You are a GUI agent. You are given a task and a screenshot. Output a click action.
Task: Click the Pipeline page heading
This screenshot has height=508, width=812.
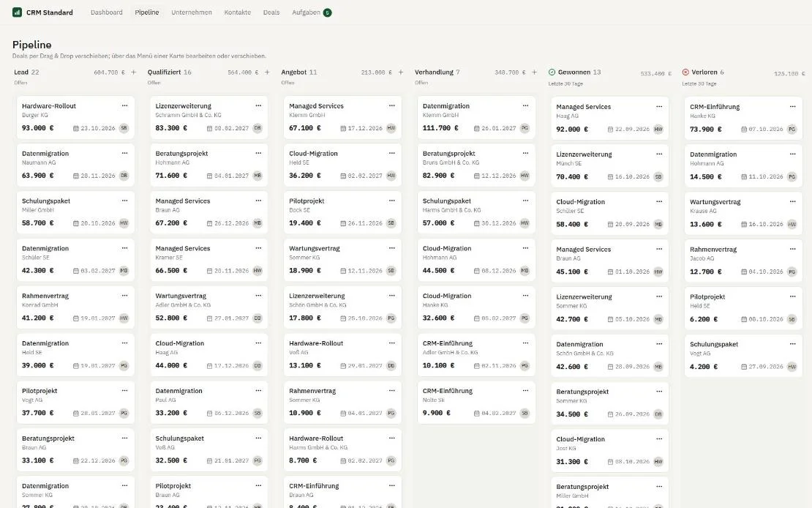32,45
